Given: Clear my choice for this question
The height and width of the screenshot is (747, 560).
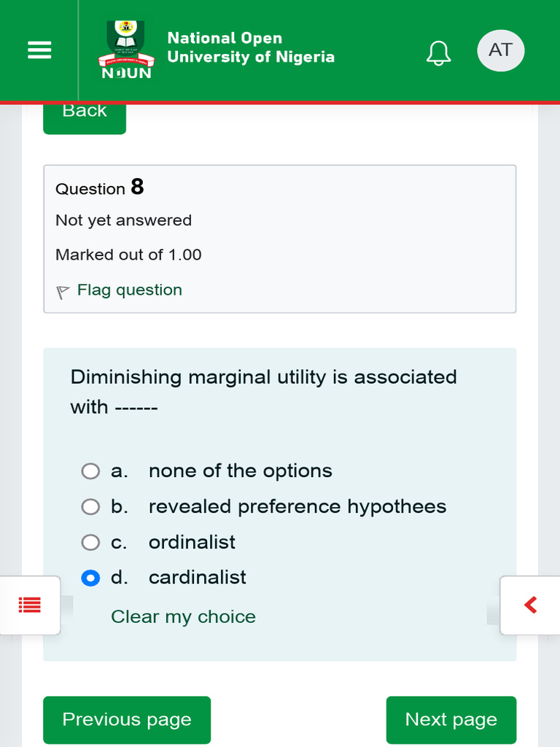Looking at the screenshot, I should pos(183,617).
